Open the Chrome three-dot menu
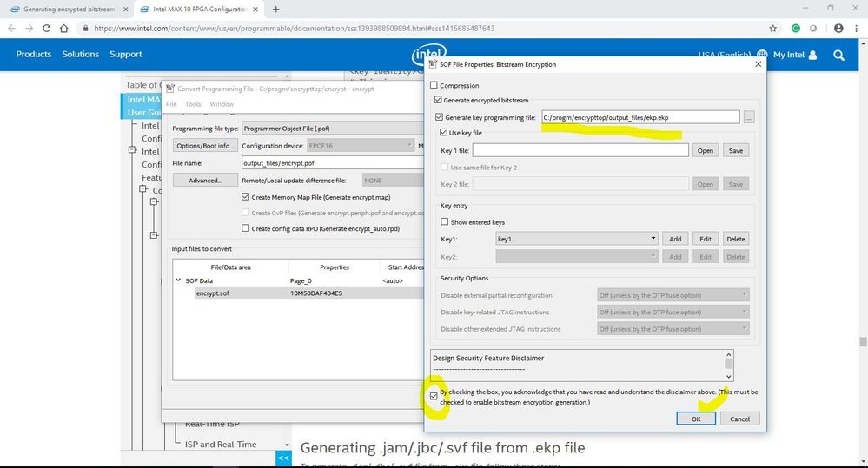The height and width of the screenshot is (468, 868). point(857,28)
